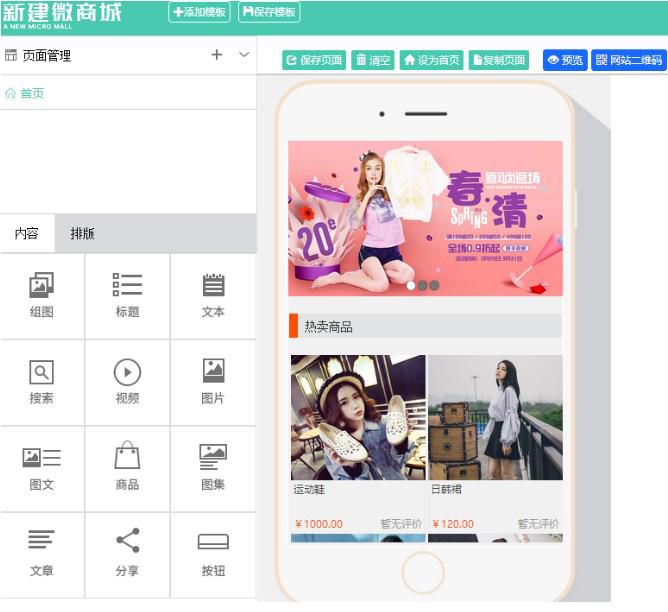Click the spring sale banner image
Viewport: 668px width, 612px height.
425,218
